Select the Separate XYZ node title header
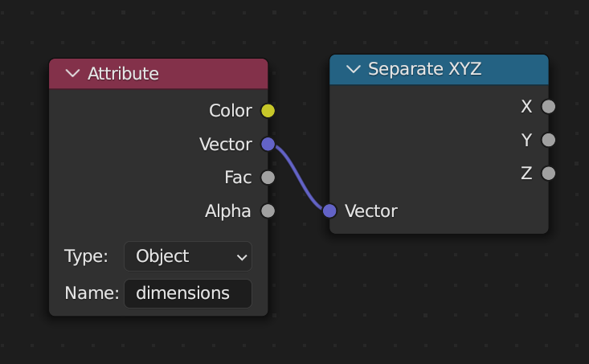Image resolution: width=589 pixels, height=364 pixels. pos(439,69)
